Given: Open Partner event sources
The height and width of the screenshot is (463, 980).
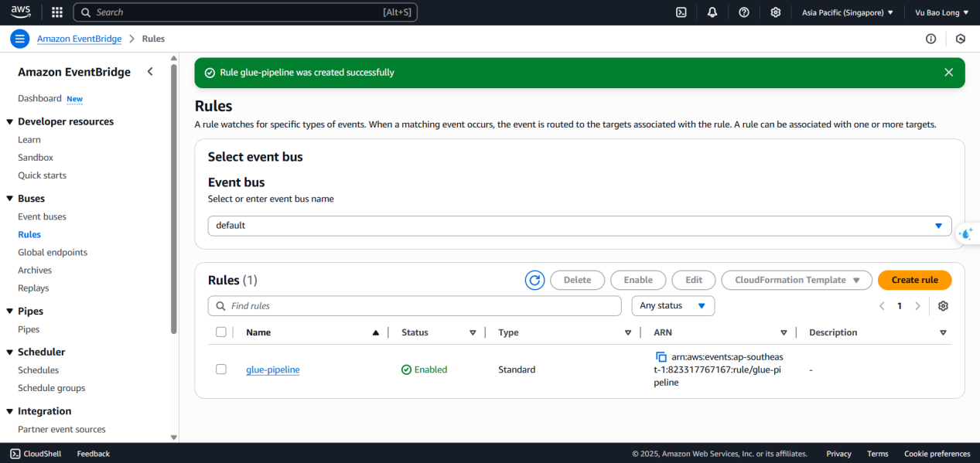Looking at the screenshot, I should tap(62, 430).
